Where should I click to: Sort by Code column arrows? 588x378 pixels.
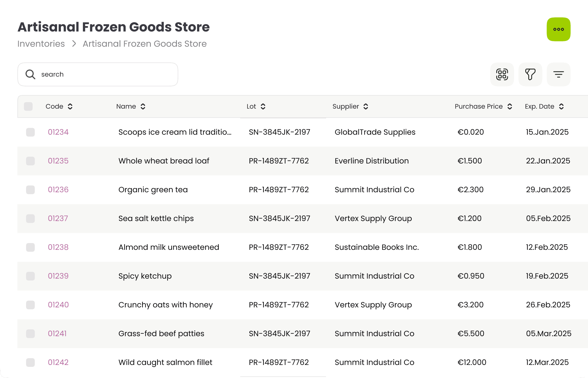pyautogui.click(x=70, y=106)
